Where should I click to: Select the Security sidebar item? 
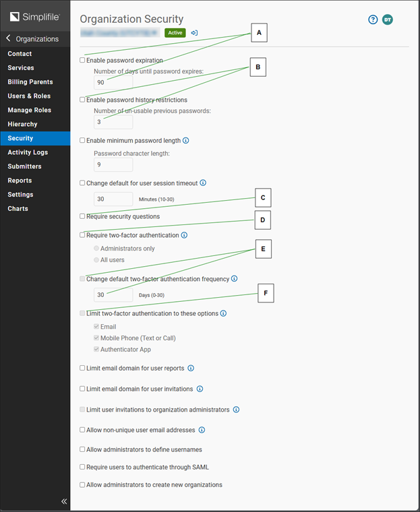point(35,138)
